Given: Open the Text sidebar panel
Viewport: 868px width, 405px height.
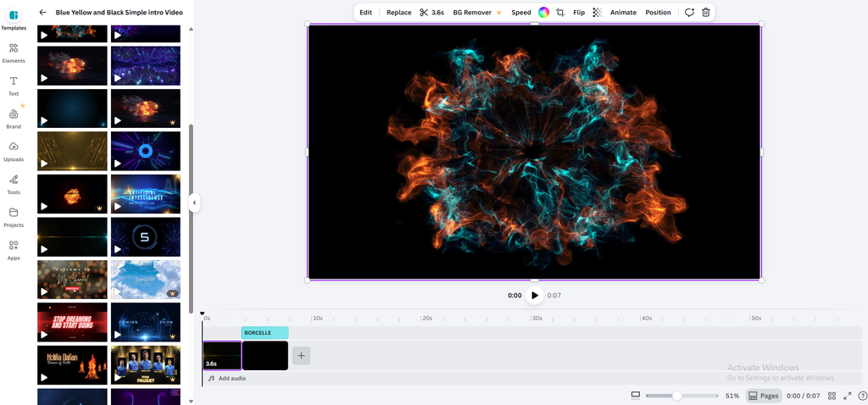Looking at the screenshot, I should coord(14,86).
